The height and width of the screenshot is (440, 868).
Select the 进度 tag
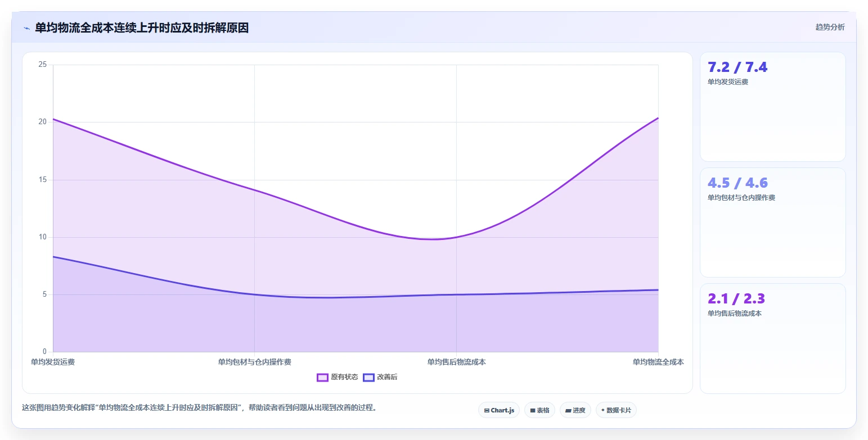pos(575,410)
